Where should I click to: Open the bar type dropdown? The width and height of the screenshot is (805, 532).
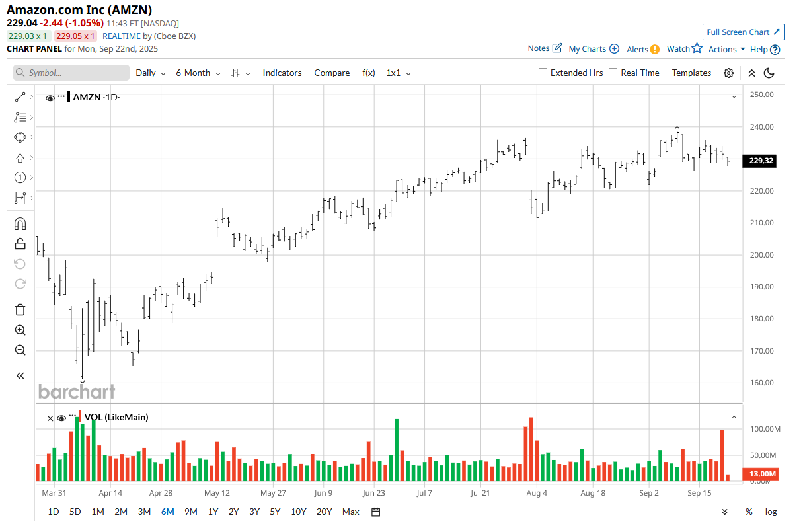[x=241, y=73]
